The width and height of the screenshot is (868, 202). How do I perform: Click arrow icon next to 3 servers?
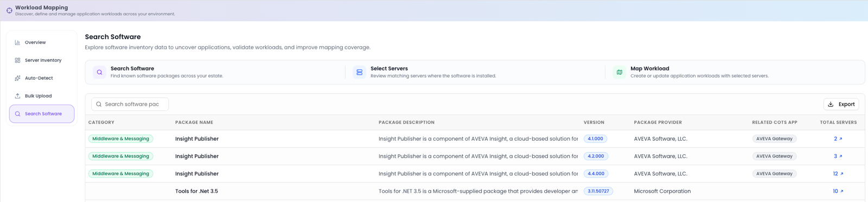[841, 156]
